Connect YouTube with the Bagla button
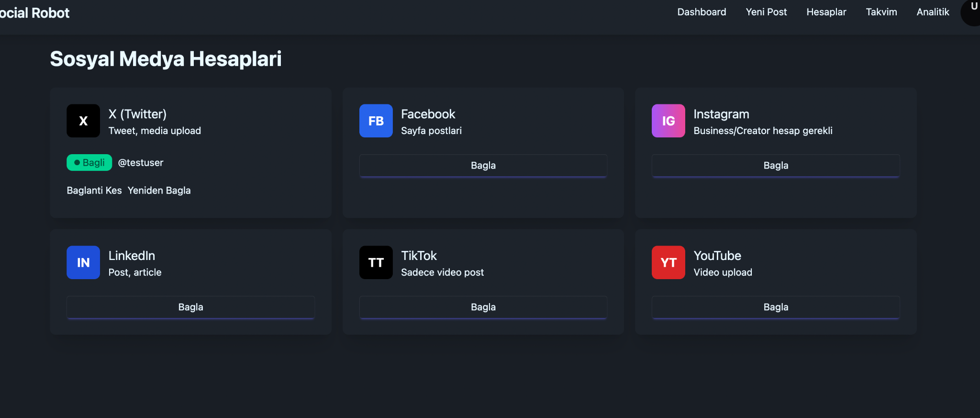 (776, 307)
